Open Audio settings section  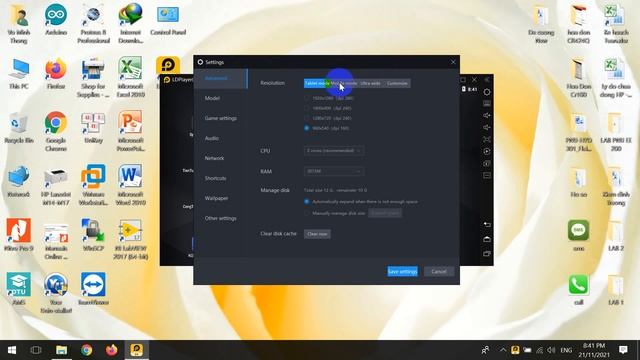[x=221, y=138]
